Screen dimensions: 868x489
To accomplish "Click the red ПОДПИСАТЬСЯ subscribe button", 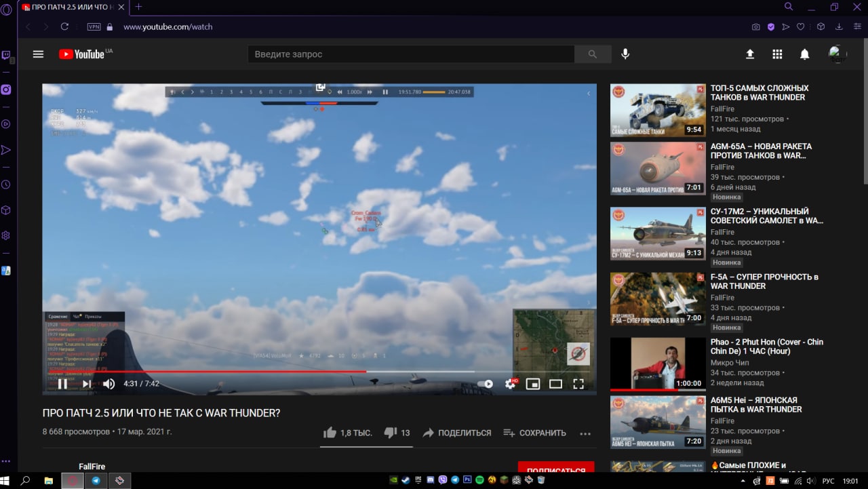I will click(x=556, y=468).
